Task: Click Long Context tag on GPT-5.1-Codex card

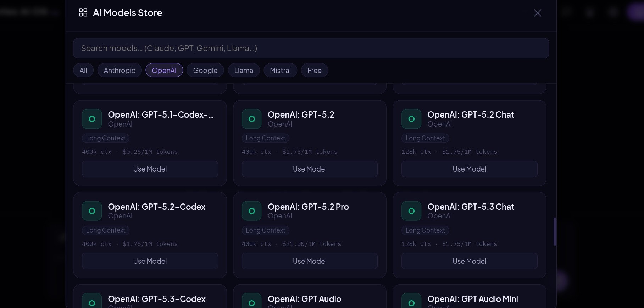Action: click(x=106, y=138)
